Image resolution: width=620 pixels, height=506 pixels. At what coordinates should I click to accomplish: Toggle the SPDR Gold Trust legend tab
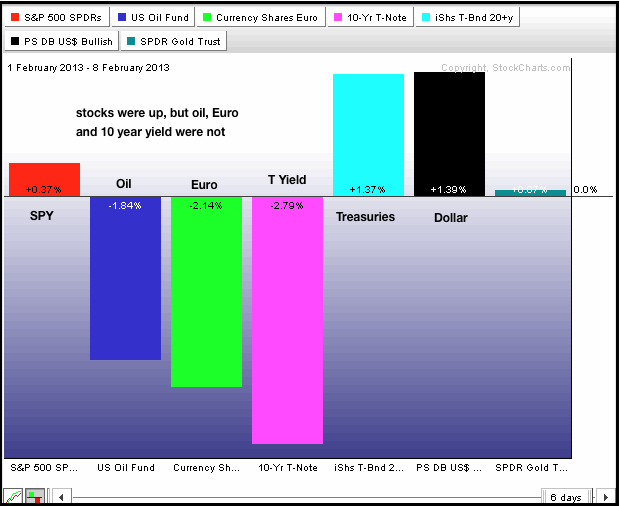pyautogui.click(x=174, y=41)
